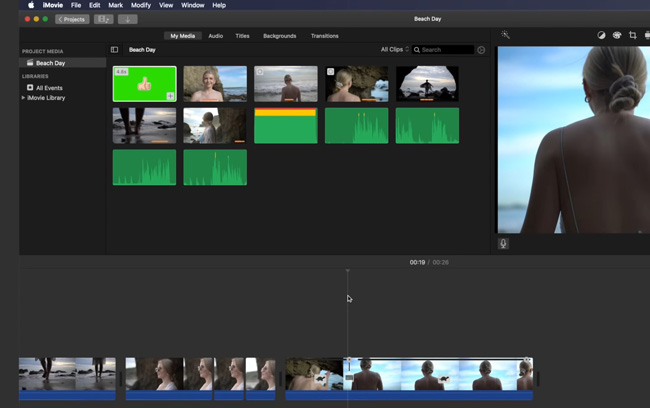Image resolution: width=650 pixels, height=408 pixels.
Task: Click the plus badge on green thumbs-up clip
Action: [x=170, y=96]
